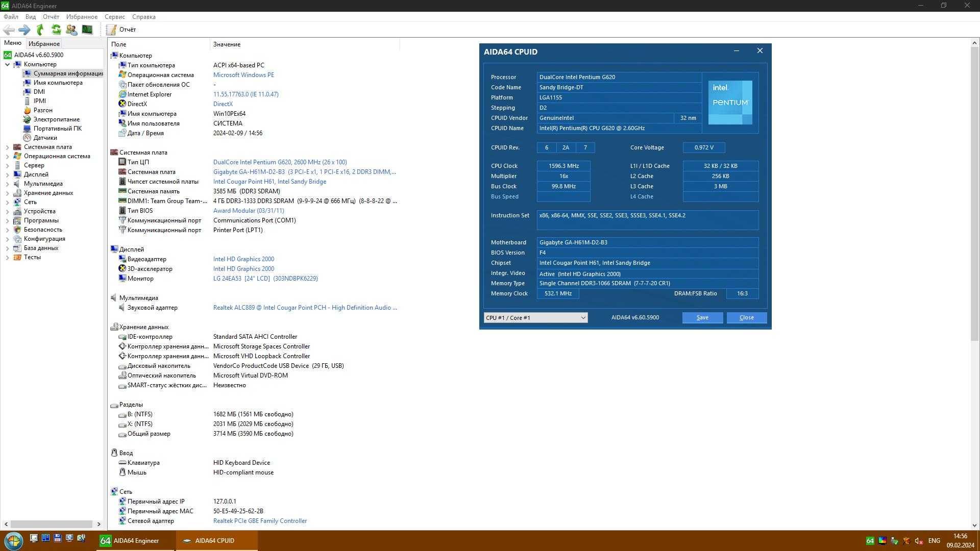Select CPU #1 / Core #1 dropdown

535,317
